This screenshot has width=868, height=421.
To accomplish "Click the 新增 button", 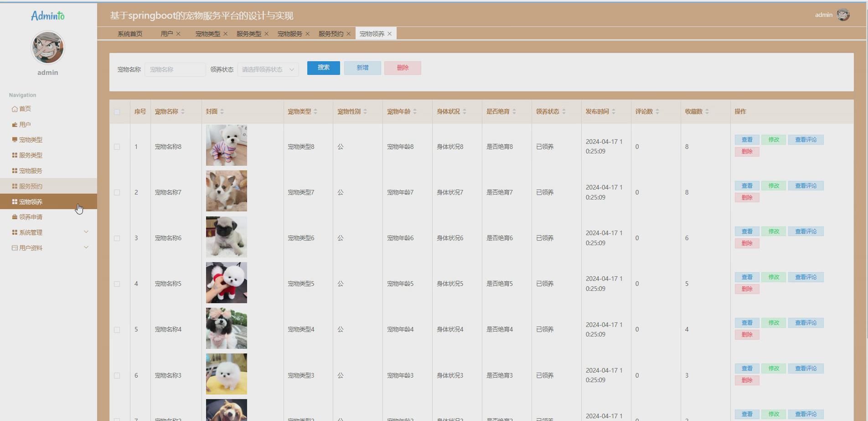I will [x=362, y=68].
